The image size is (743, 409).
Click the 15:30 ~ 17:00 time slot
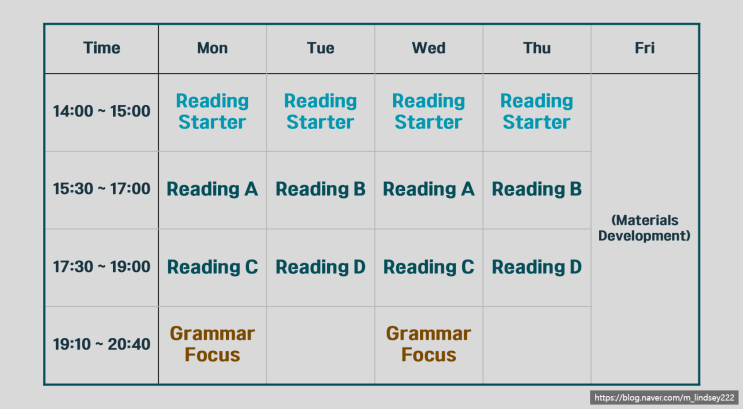coord(101,188)
